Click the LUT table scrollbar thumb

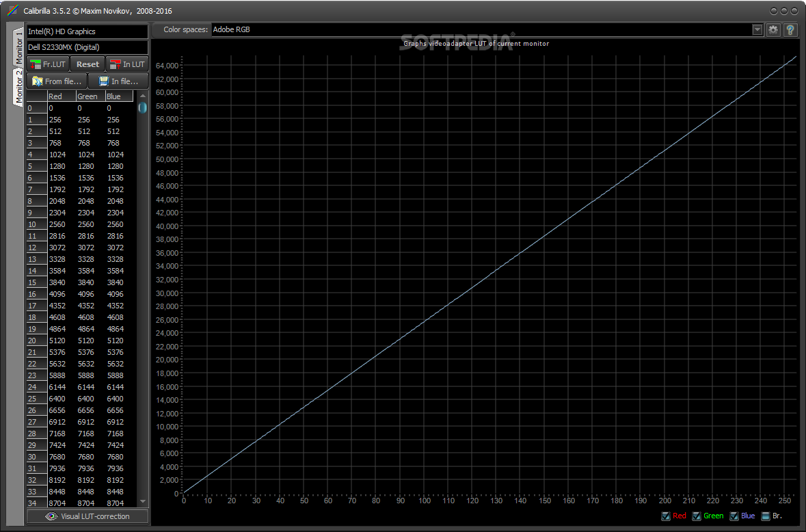[x=142, y=107]
